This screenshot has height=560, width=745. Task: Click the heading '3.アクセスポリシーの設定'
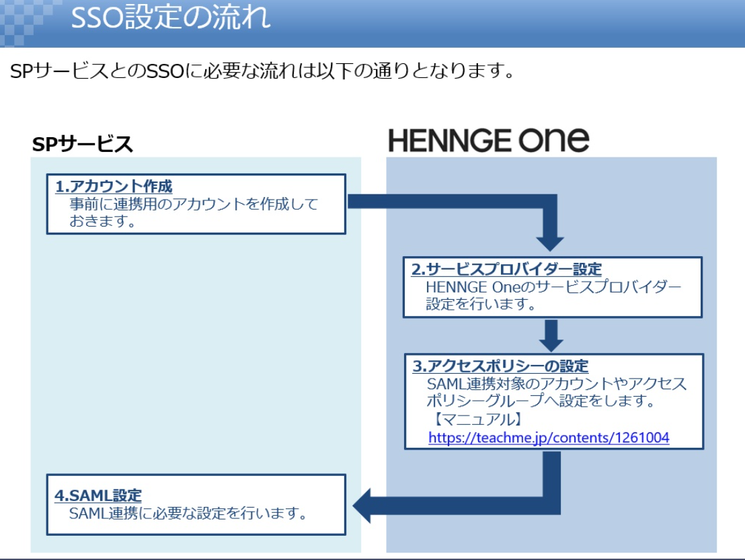pos(500,366)
